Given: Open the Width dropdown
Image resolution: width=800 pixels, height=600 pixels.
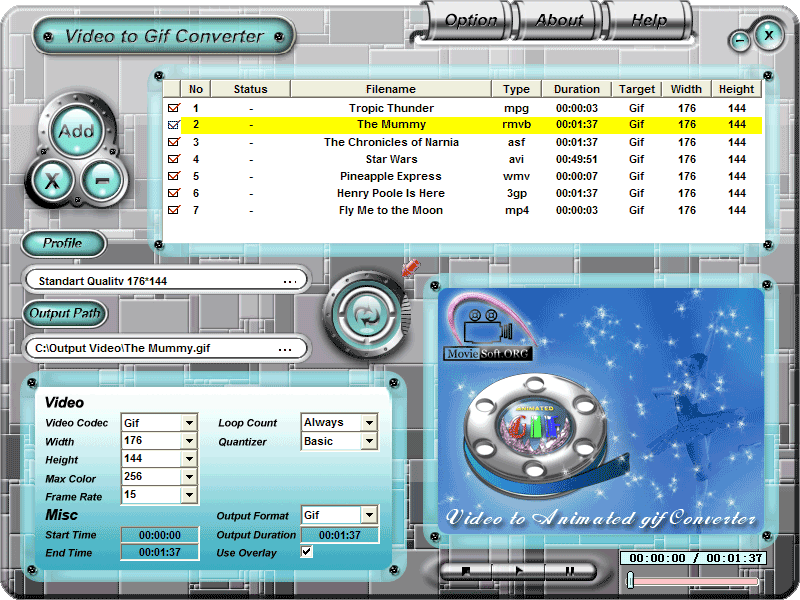Looking at the screenshot, I should coord(189,440).
